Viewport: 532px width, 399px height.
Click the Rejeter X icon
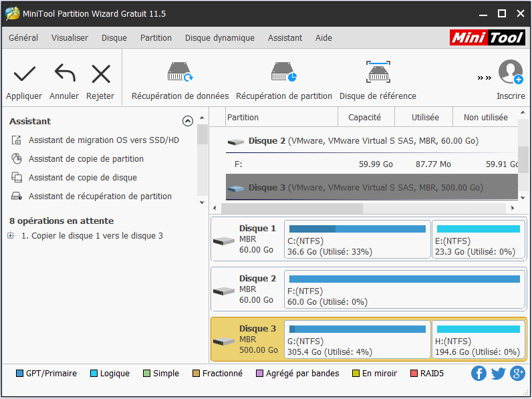(100, 74)
